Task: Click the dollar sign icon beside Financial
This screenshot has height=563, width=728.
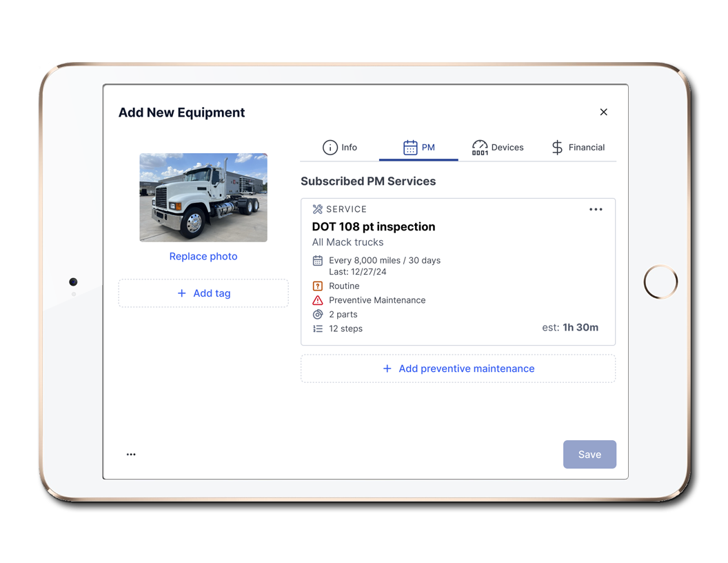Action: coord(556,147)
